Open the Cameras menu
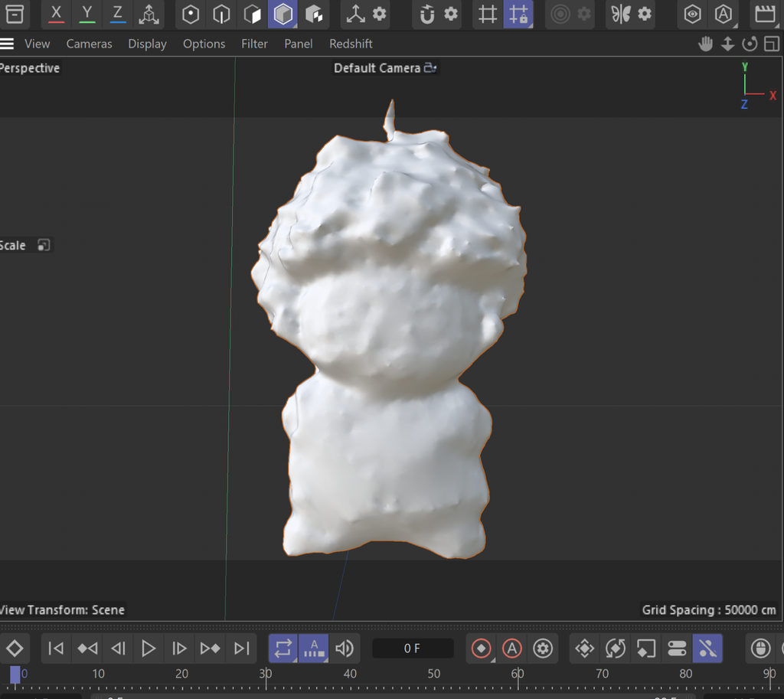The width and height of the screenshot is (784, 699). pyautogui.click(x=89, y=44)
